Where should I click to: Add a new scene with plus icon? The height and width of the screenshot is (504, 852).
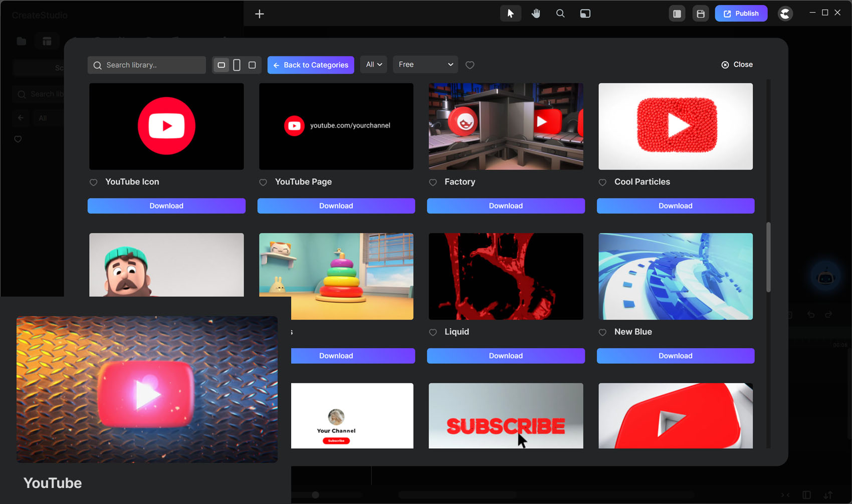tap(259, 14)
